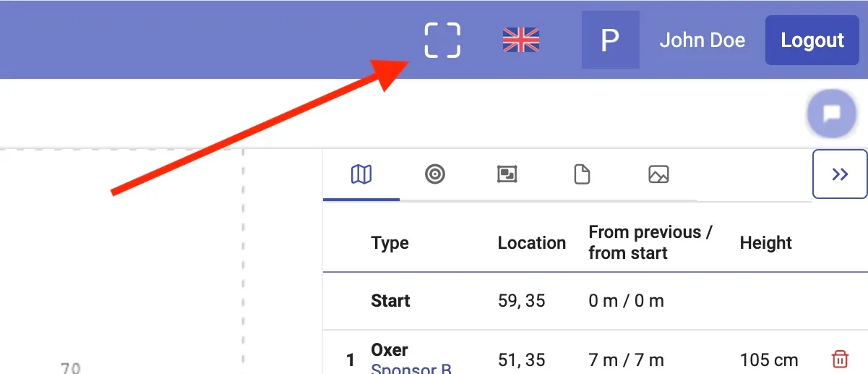Screen dimensions: 868x374
Task: Open the UK flag language selector
Action: tap(521, 40)
